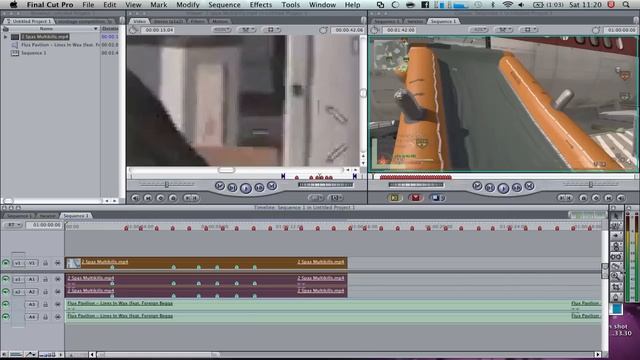
Task: Click the yellow Insert edit button in Canvas
Action: coord(394,198)
